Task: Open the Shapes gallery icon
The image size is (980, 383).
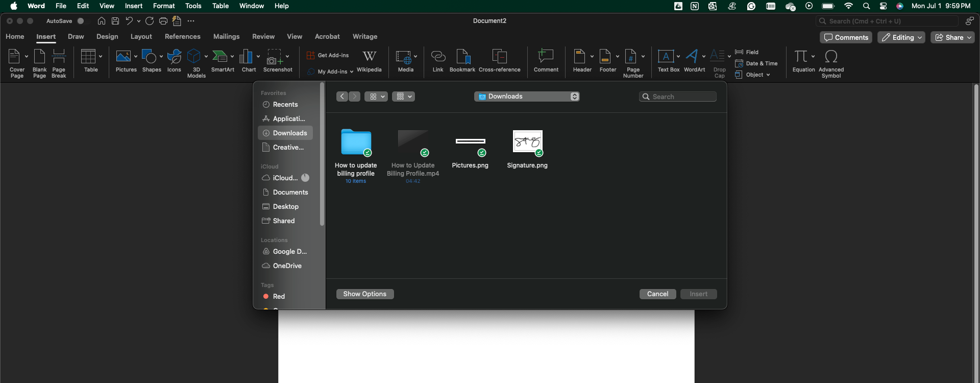Action: 149,57
